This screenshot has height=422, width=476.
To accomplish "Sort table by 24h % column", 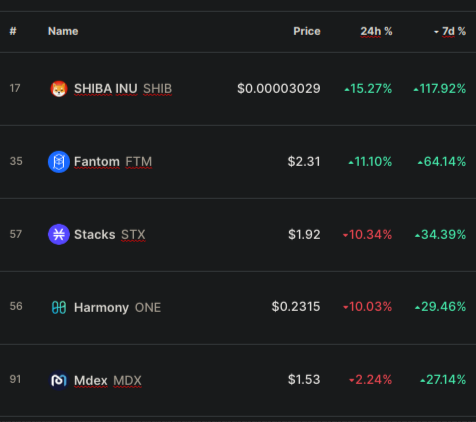I will 376,31.
